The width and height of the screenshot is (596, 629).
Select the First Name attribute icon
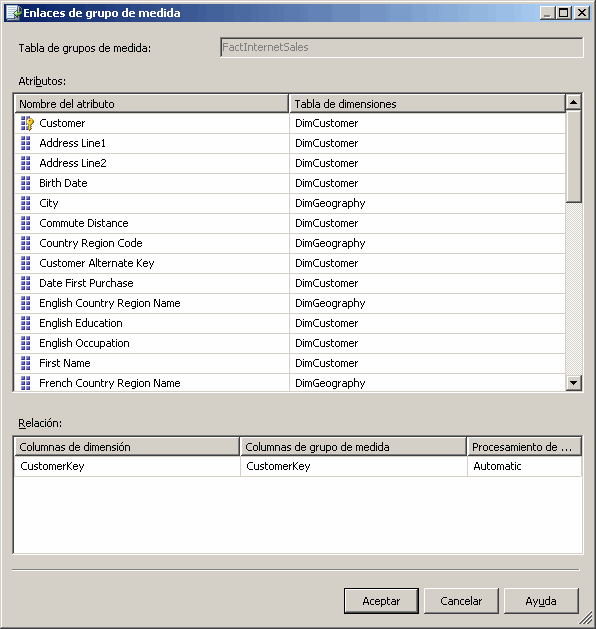point(26,363)
